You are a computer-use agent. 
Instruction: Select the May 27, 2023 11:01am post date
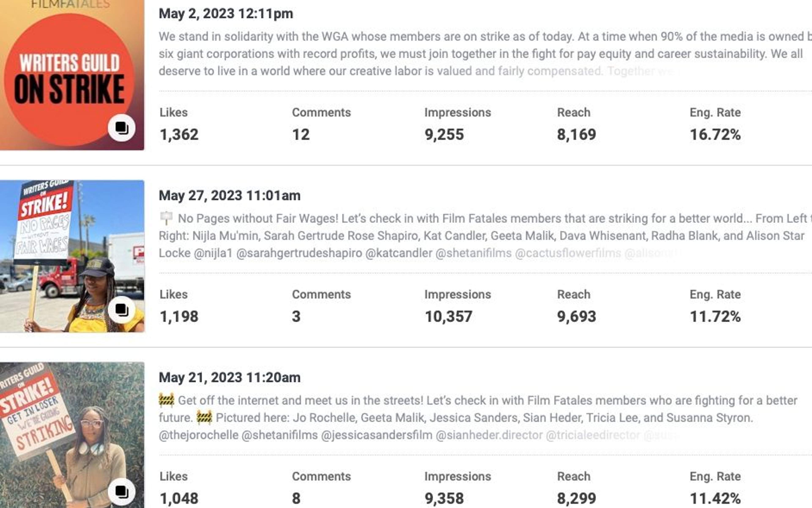click(229, 195)
